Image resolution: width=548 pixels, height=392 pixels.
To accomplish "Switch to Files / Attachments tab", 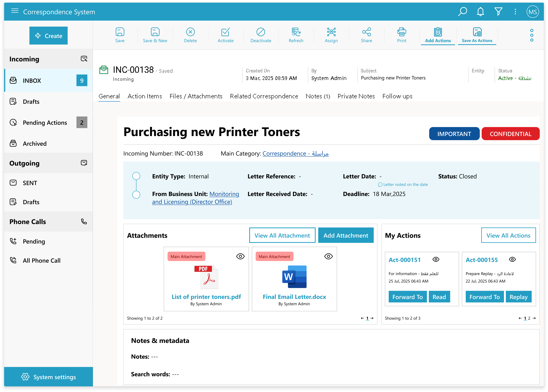I will (x=196, y=96).
